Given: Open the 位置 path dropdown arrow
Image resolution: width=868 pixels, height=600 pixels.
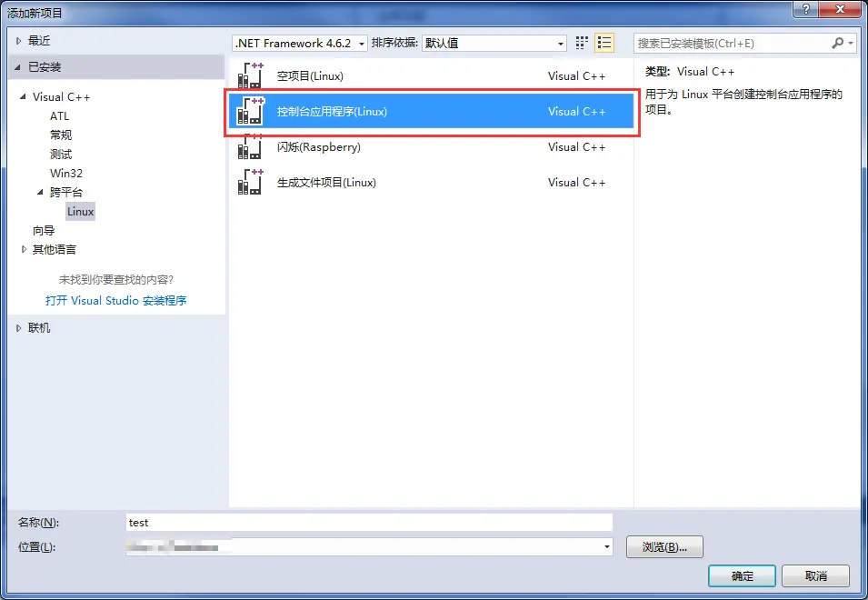Looking at the screenshot, I should click(607, 547).
